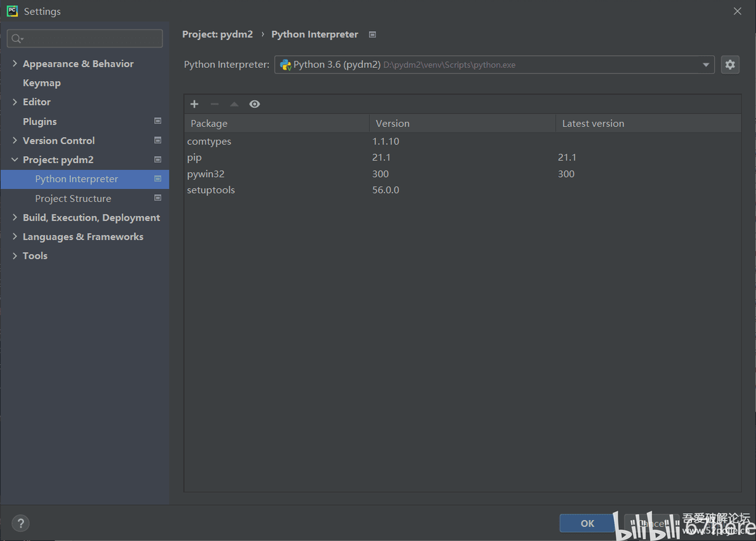Click pywin32 latest version 300 cell
Screen dimensions: 756x541
click(566, 174)
